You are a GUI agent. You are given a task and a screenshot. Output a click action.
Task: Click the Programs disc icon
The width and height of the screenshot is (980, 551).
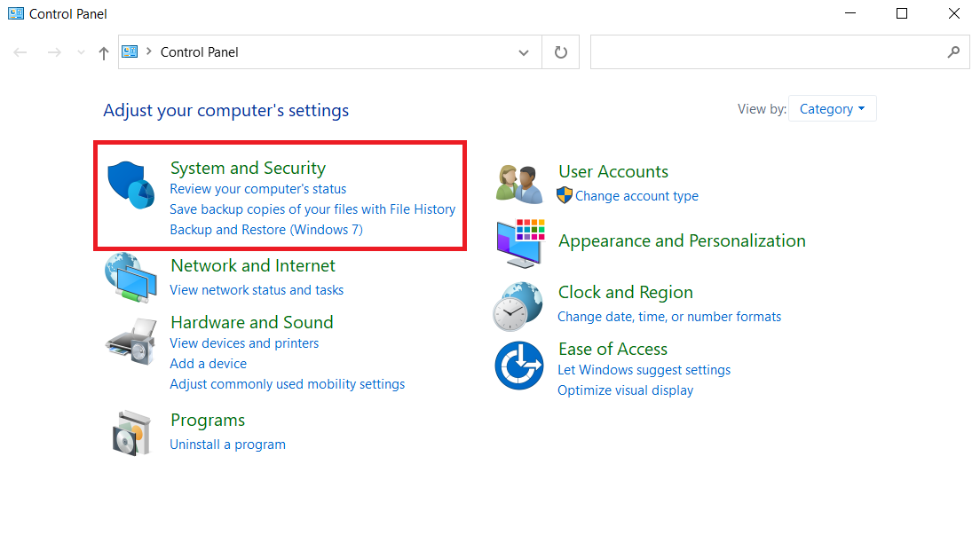(x=131, y=432)
